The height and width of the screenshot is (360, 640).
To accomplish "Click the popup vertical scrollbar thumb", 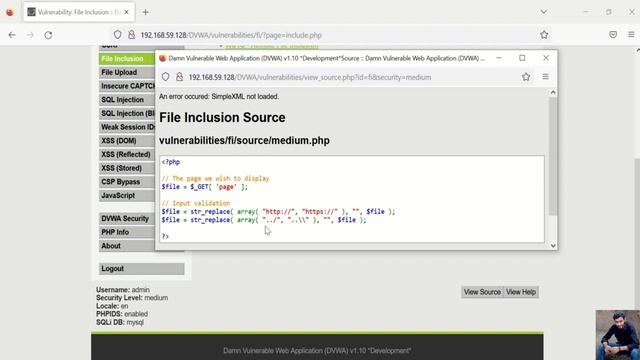I will coord(553,156).
